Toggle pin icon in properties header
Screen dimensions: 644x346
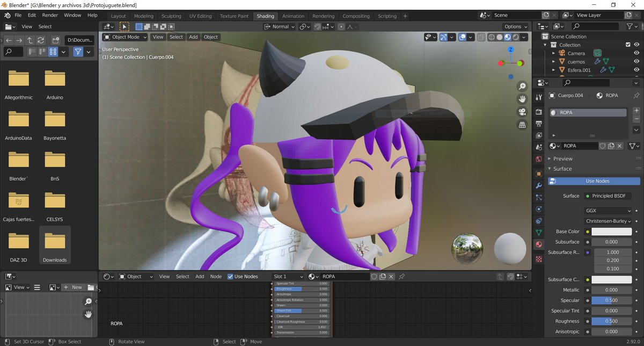(x=636, y=95)
